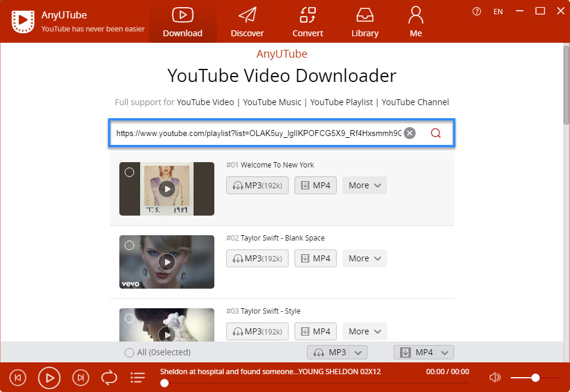Download Welcome To New York as MP3(192k)

coord(257,185)
